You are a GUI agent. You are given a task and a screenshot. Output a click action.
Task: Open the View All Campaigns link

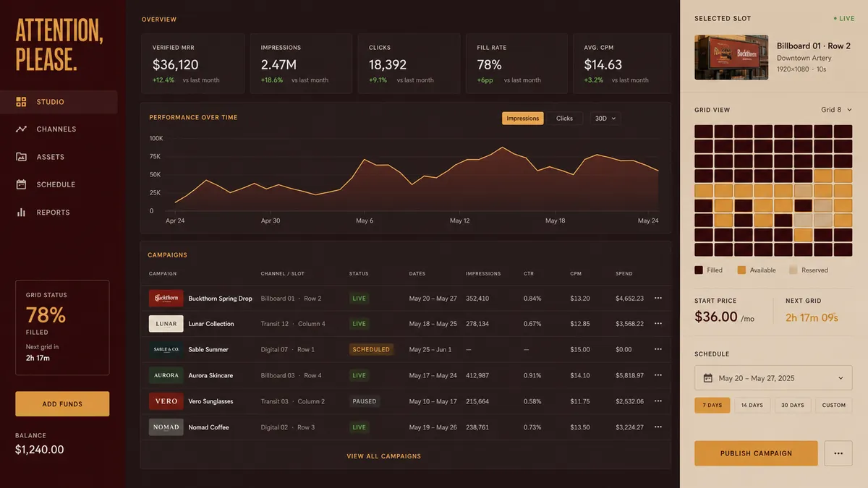pyautogui.click(x=383, y=456)
